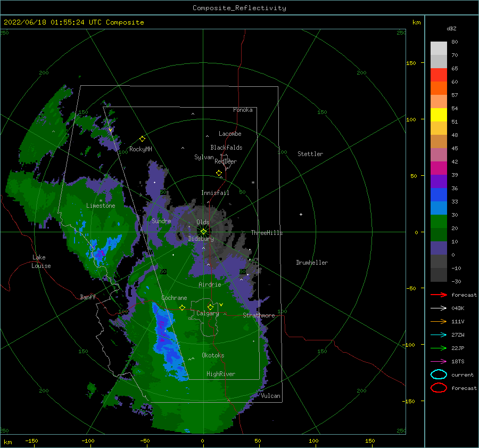Click the white cross marker near Drumheller
479x448 pixels.
pyautogui.click(x=301, y=214)
